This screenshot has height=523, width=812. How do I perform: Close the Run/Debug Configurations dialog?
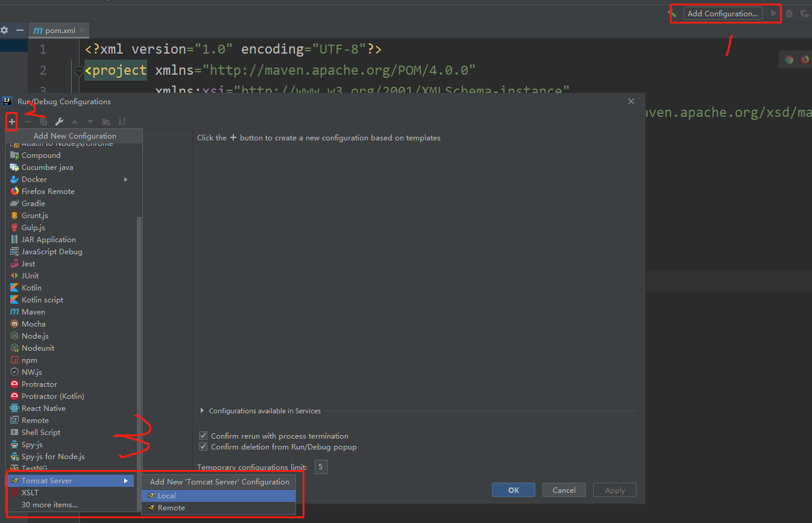click(631, 101)
